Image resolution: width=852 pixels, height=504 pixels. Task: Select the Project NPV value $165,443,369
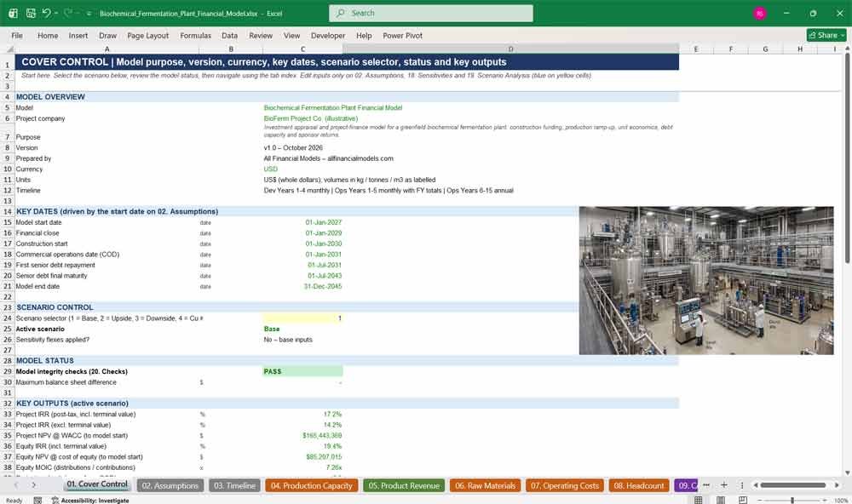(303, 436)
